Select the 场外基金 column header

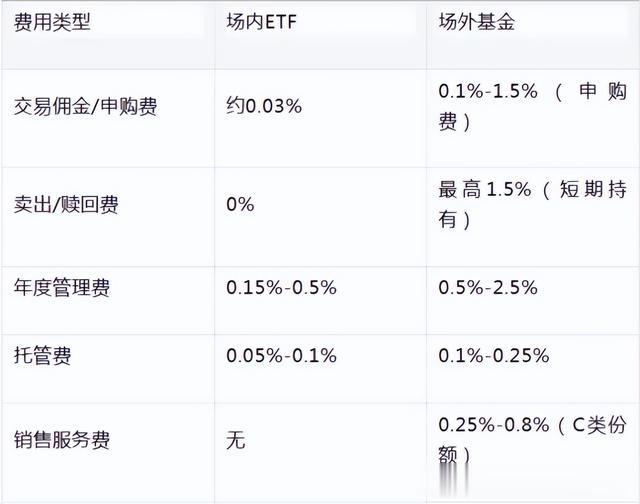click(x=477, y=22)
